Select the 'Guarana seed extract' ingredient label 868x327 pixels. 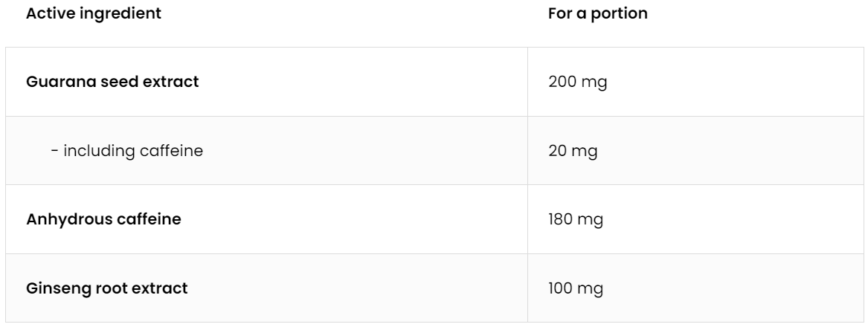pos(112,82)
